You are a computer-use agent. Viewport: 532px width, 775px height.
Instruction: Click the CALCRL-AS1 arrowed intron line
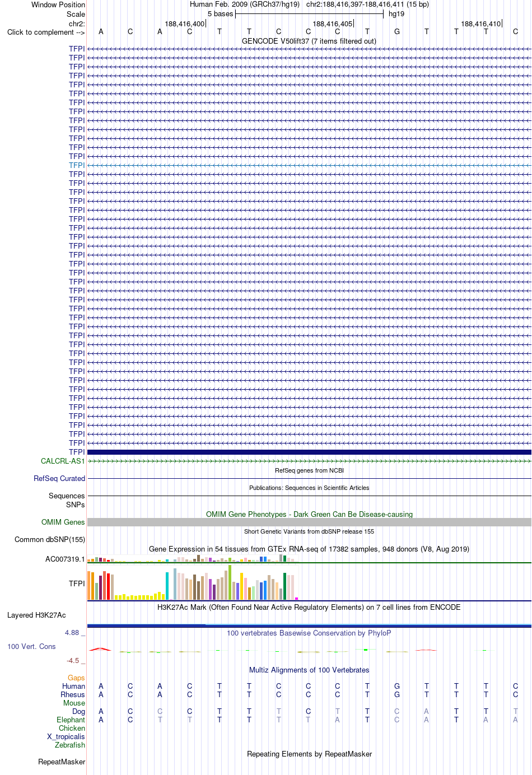pos(309,461)
